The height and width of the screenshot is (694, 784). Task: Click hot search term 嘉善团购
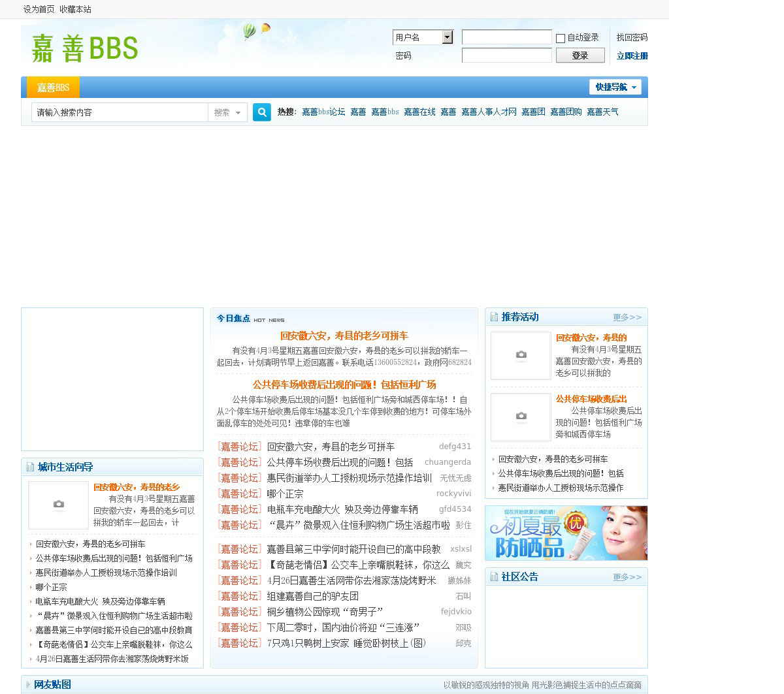pyautogui.click(x=566, y=112)
